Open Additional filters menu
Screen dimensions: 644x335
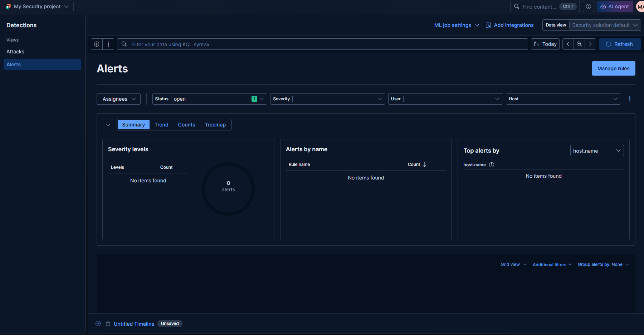click(552, 265)
